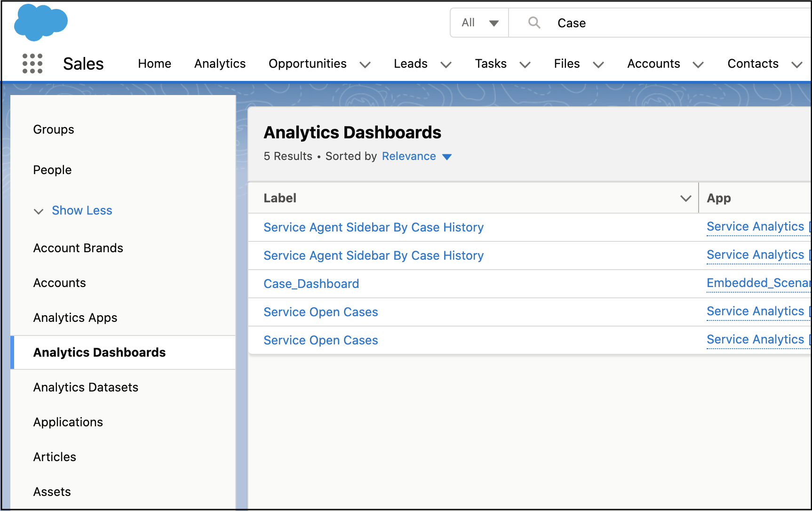Open the first Service Agent Sidebar By Case History
The image size is (812, 511).
374,227
